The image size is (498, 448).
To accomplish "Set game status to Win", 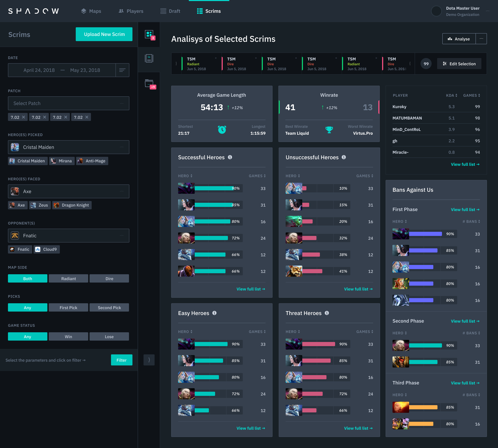I will coord(68,336).
